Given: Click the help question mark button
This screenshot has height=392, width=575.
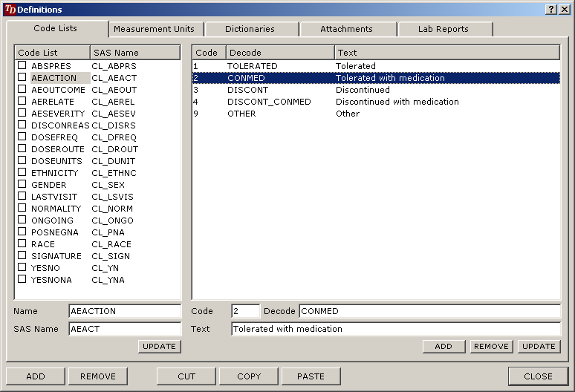Looking at the screenshot, I should [x=551, y=10].
